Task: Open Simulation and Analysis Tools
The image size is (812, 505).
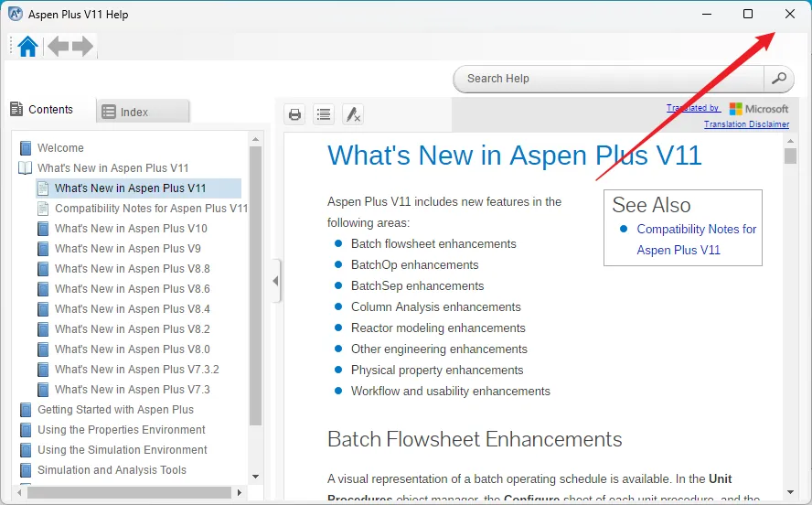Action: tap(112, 470)
